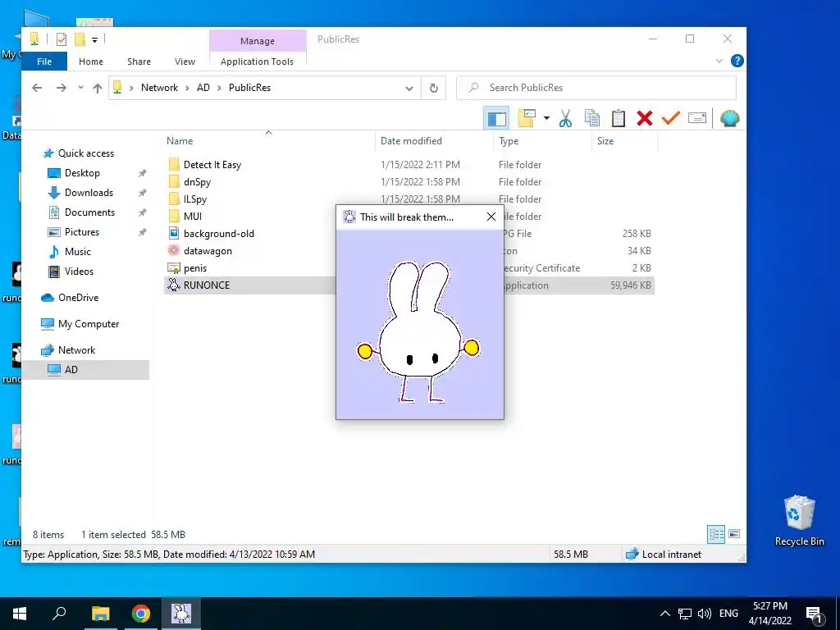
Task: Open the File menu tab
Action: point(44,62)
